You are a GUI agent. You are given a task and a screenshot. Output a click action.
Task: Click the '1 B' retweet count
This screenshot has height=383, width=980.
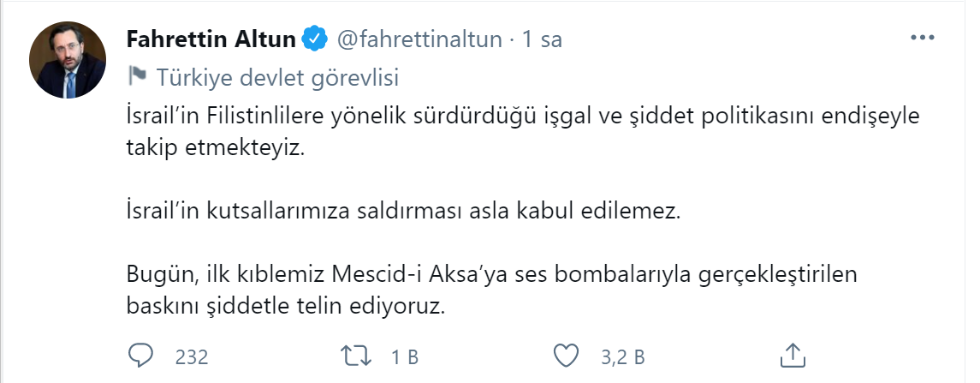pyautogui.click(x=403, y=356)
